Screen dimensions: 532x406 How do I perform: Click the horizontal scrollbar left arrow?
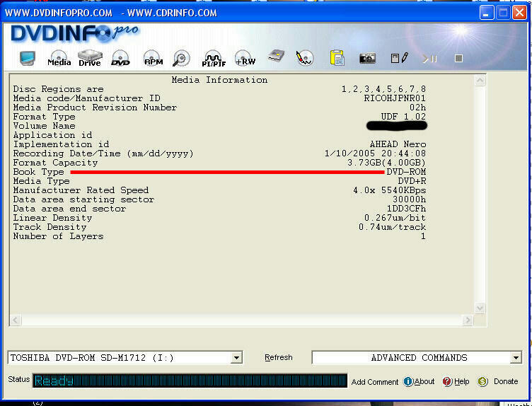(x=16, y=320)
